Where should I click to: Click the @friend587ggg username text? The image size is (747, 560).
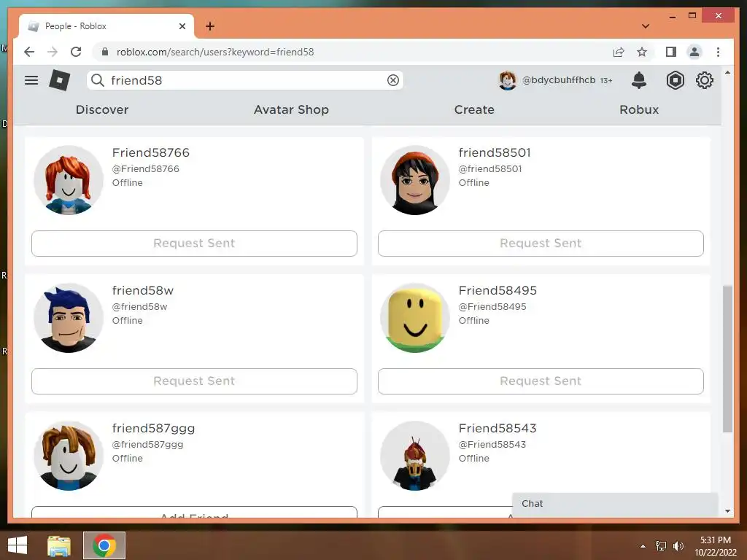[x=147, y=445]
